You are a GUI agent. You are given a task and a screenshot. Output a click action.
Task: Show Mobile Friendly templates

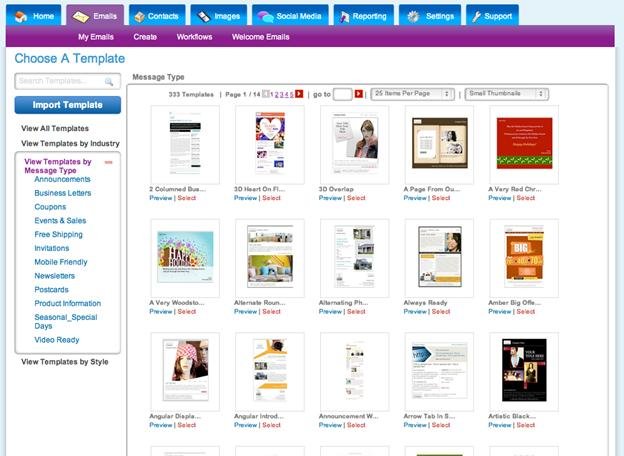coord(61,262)
